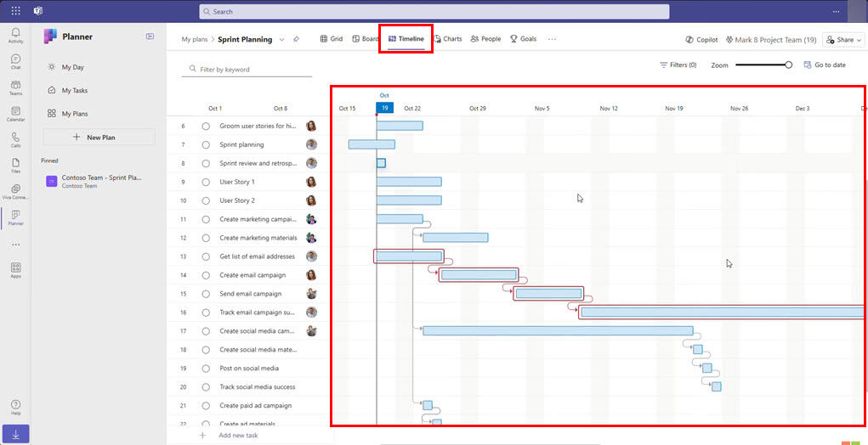Open Help from the left rail

[15, 408]
